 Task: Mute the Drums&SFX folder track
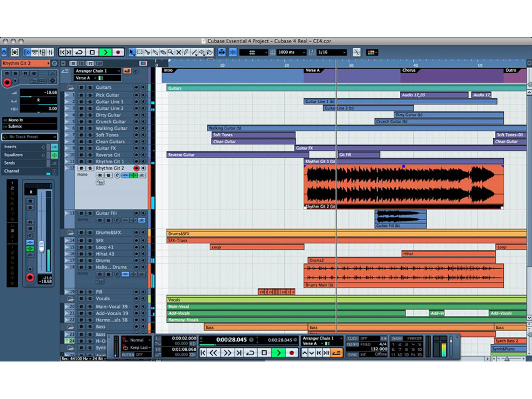click(81, 233)
